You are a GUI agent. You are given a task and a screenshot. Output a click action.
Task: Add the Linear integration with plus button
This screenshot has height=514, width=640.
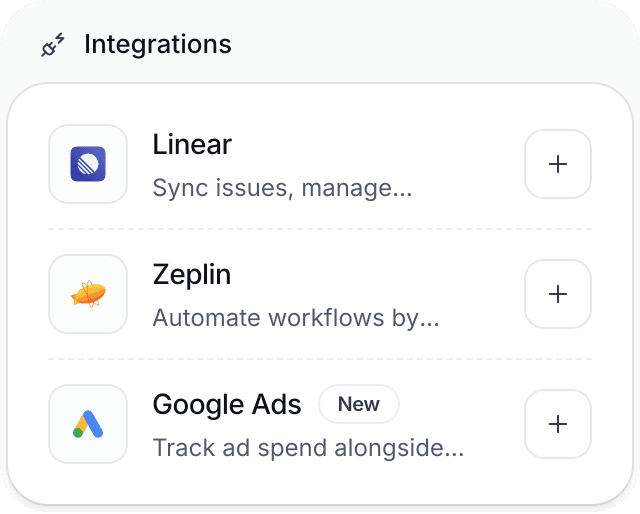point(558,164)
